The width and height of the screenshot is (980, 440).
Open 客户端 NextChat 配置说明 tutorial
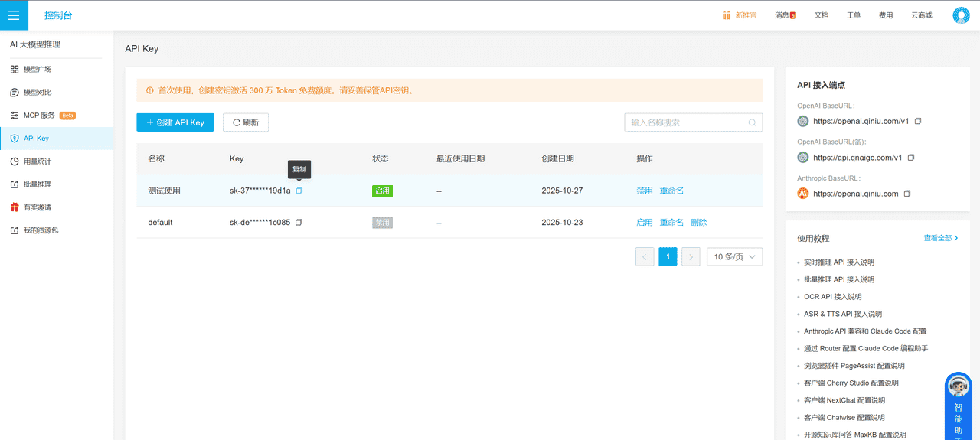[844, 400]
